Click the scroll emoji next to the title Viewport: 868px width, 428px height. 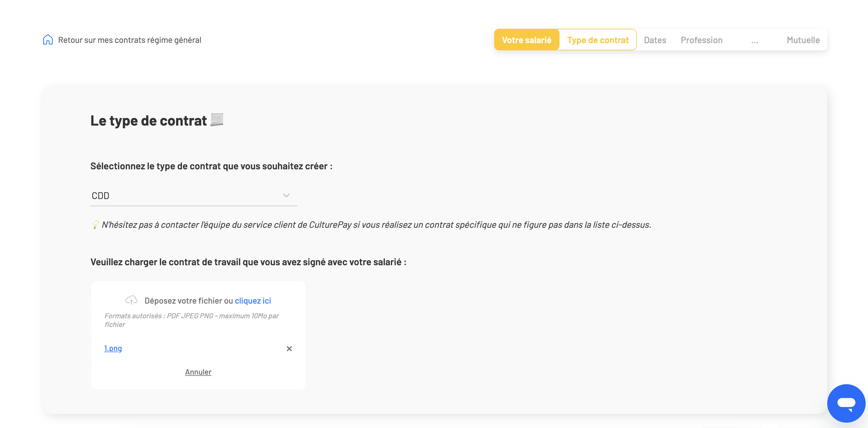(217, 120)
